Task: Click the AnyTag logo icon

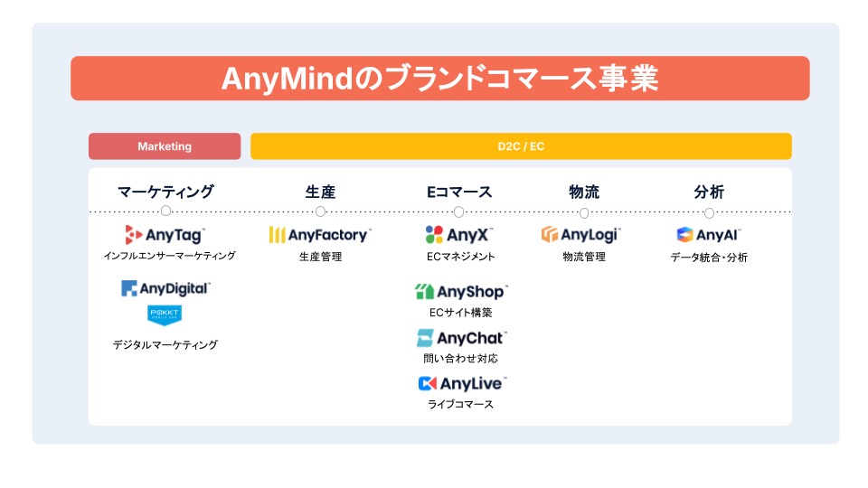Action: [x=134, y=235]
